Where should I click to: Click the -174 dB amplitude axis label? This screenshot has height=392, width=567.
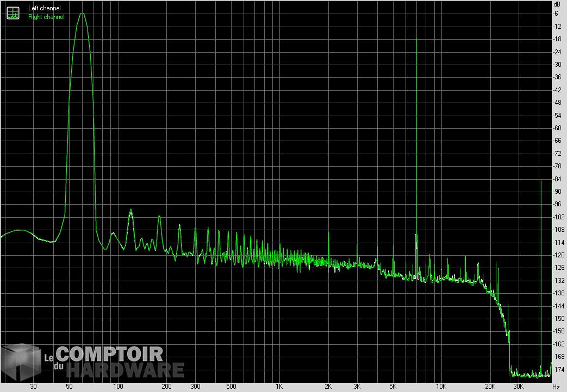tap(557, 369)
